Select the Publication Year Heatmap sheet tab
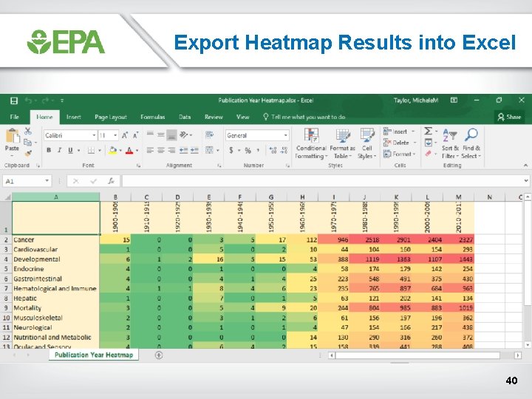 click(94, 355)
